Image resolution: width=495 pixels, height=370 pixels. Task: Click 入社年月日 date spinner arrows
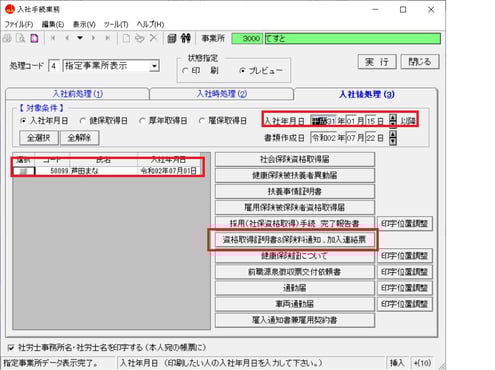click(x=393, y=121)
